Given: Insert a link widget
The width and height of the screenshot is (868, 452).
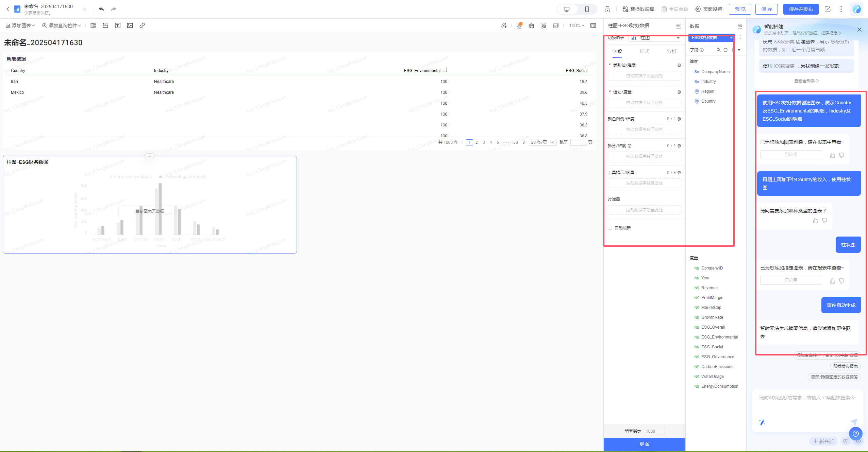Looking at the screenshot, I should (142, 25).
